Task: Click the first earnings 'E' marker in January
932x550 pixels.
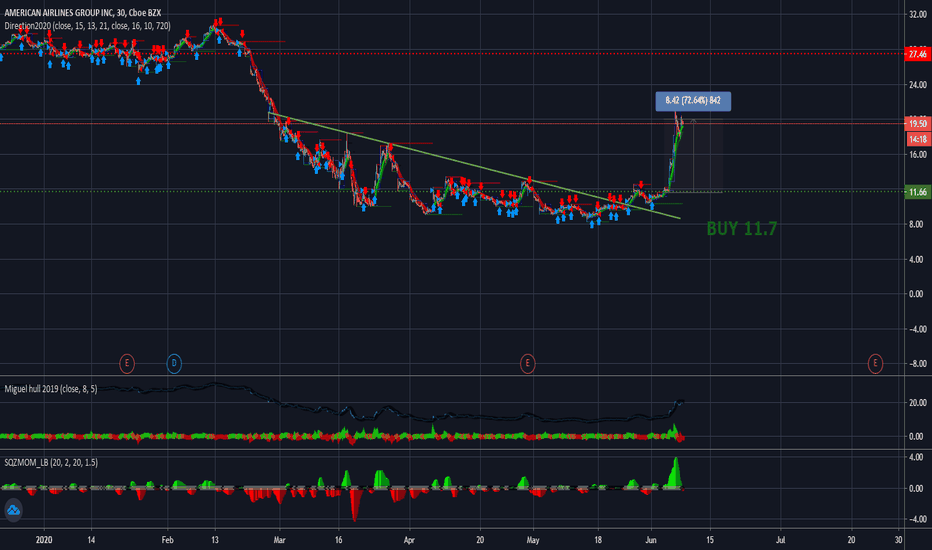Action: point(127,363)
